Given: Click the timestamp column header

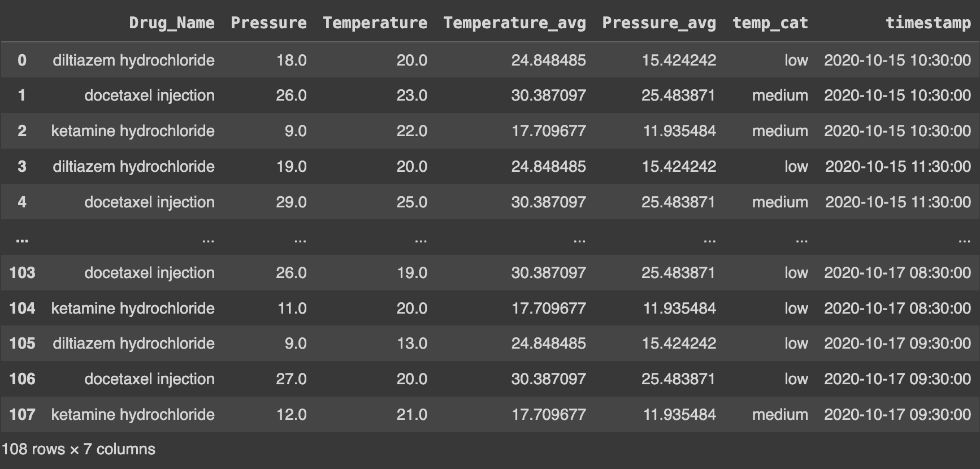Looking at the screenshot, I should coord(927,23).
